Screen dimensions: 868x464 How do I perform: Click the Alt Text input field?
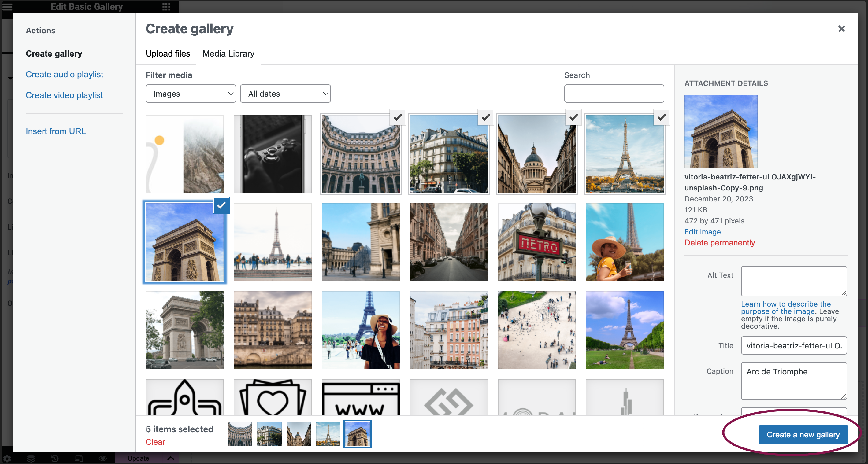point(794,281)
